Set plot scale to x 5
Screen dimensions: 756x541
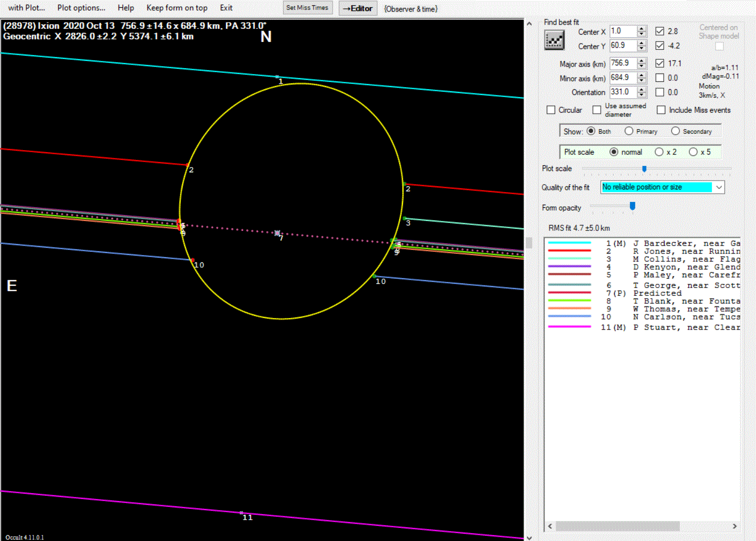[x=693, y=152]
